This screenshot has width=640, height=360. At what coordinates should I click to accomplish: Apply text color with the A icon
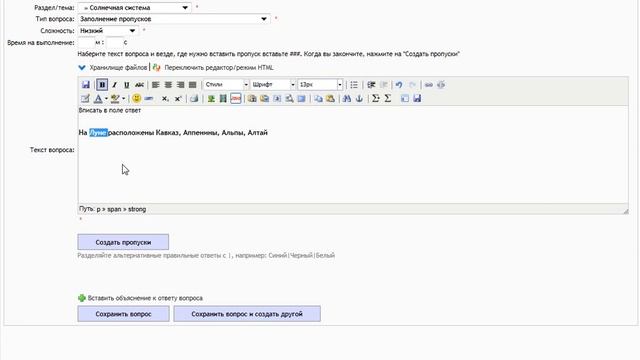(98, 98)
